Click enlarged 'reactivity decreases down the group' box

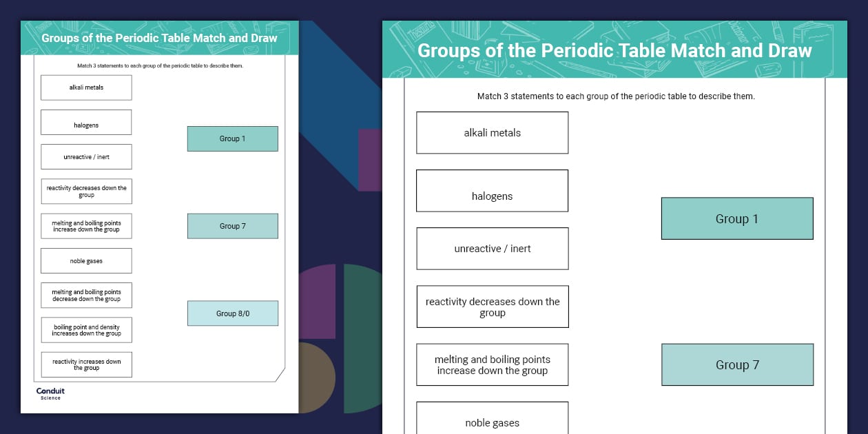click(492, 307)
